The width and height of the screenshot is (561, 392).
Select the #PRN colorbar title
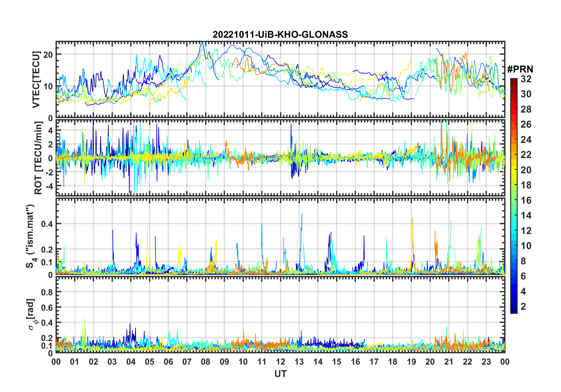520,69
